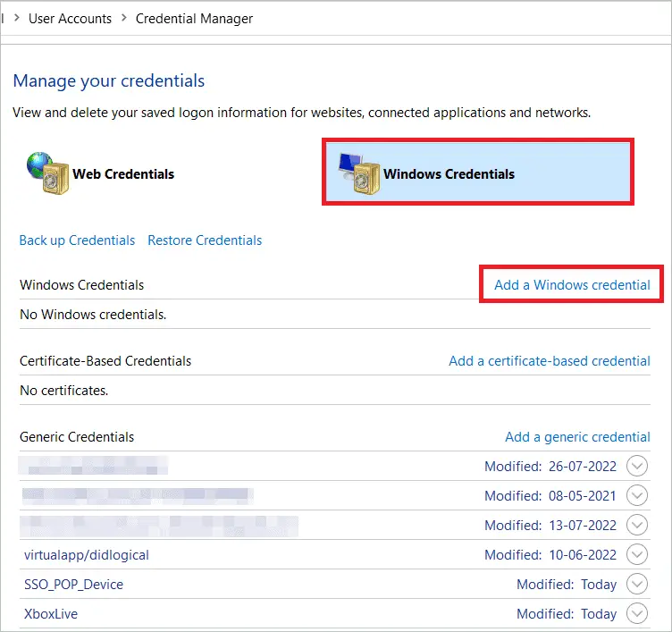Expand the XboxLive credential chevron

coord(637,613)
